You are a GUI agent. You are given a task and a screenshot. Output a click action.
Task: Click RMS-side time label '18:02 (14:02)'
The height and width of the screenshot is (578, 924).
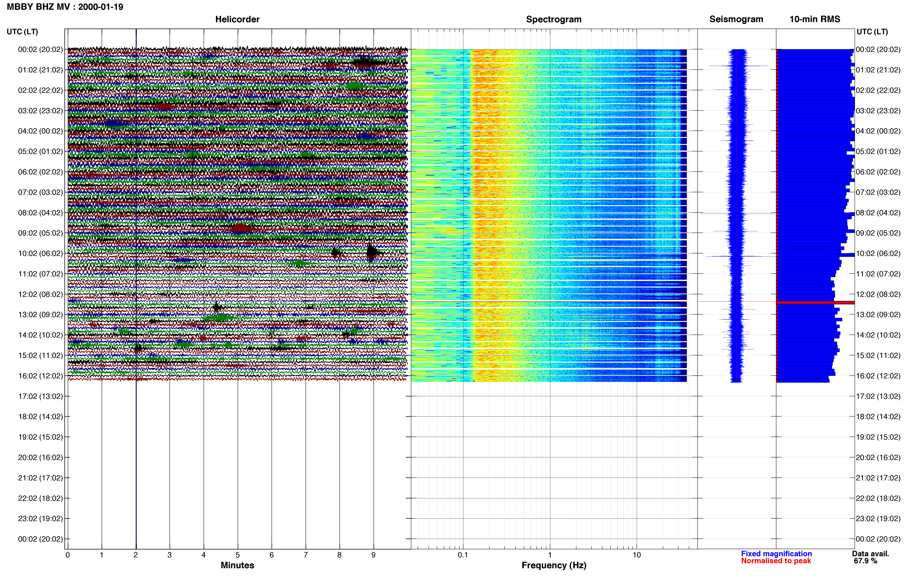click(878, 417)
